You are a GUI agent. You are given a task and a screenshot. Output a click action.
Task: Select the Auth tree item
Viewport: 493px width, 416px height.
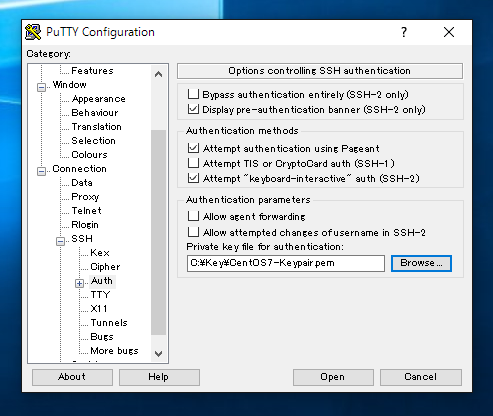pyautogui.click(x=102, y=281)
